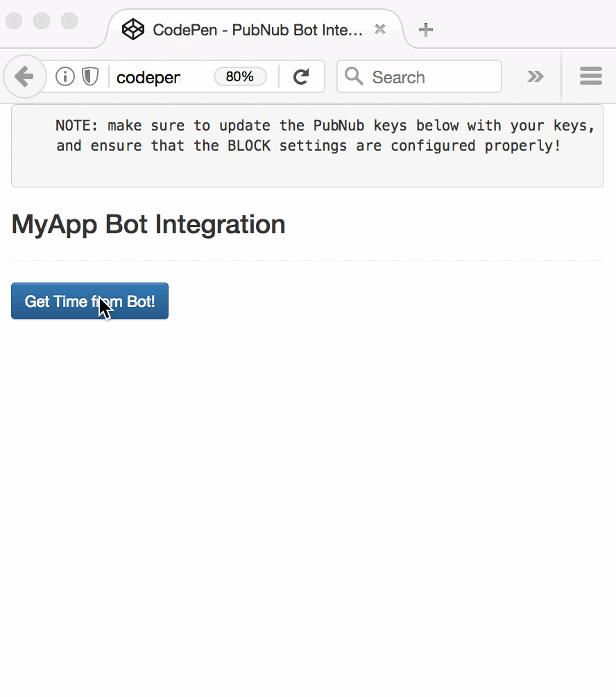The height and width of the screenshot is (697, 616).
Task: Reset zoom using the 80% badge
Action: click(240, 76)
